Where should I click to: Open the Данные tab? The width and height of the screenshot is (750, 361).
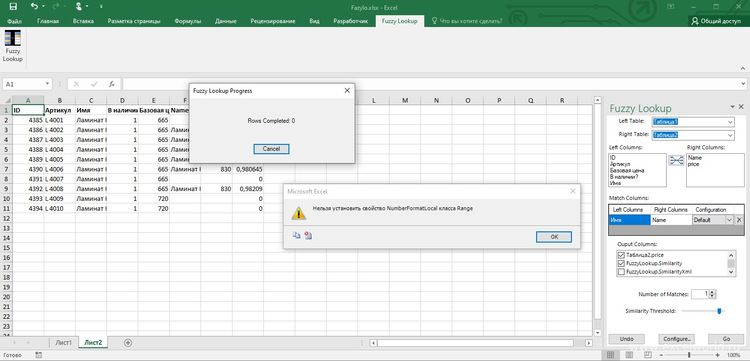tap(226, 21)
